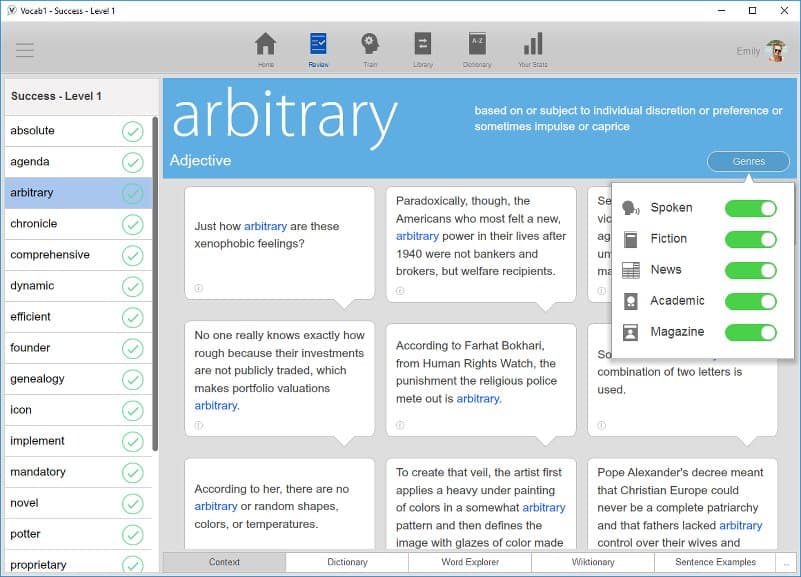Image resolution: width=801 pixels, height=577 pixels.
Task: Disable the Fiction genre toggle
Action: pos(750,238)
